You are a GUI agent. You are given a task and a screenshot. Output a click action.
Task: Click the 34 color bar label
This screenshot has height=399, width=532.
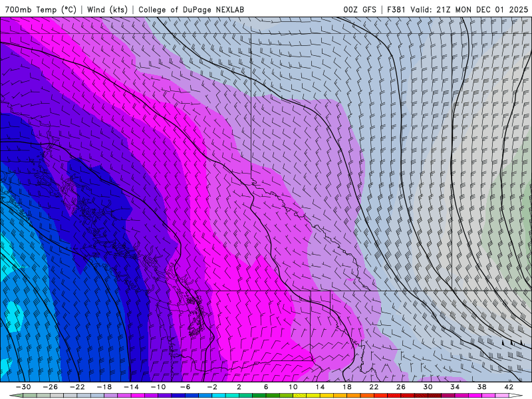coord(455,387)
